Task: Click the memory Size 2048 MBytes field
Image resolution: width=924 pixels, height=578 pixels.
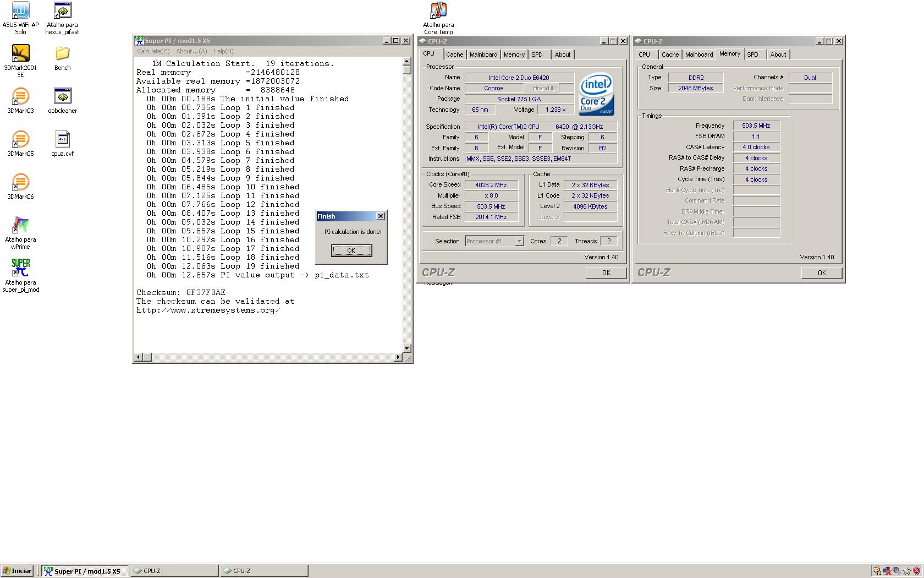Action: (696, 88)
